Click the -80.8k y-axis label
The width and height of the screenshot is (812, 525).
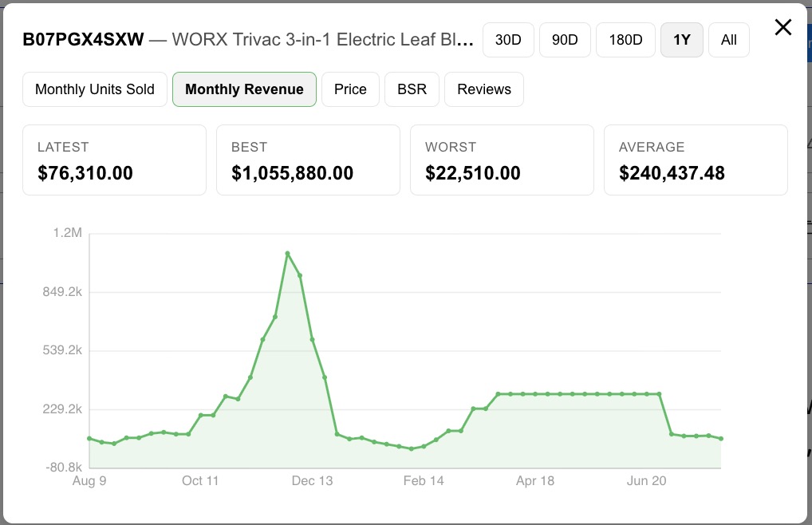tap(64, 468)
